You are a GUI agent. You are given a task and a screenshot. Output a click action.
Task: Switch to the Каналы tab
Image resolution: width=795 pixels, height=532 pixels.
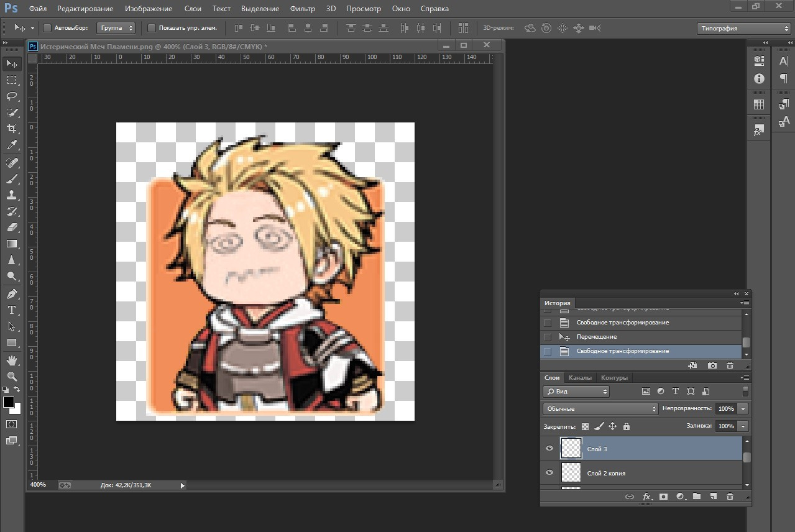(x=580, y=378)
